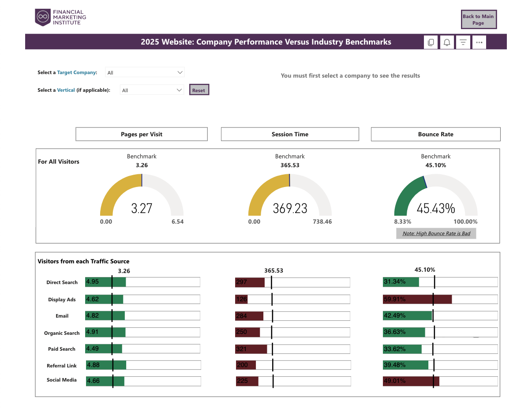Click the gauge maximum label 738.46
Image resolution: width=532 pixels, height=412 pixels.
(x=322, y=221)
